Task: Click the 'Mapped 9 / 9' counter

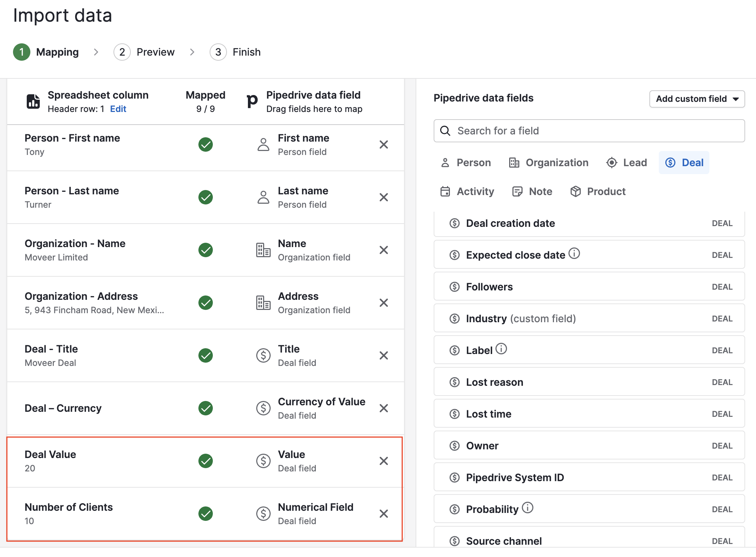Action: coord(206,102)
